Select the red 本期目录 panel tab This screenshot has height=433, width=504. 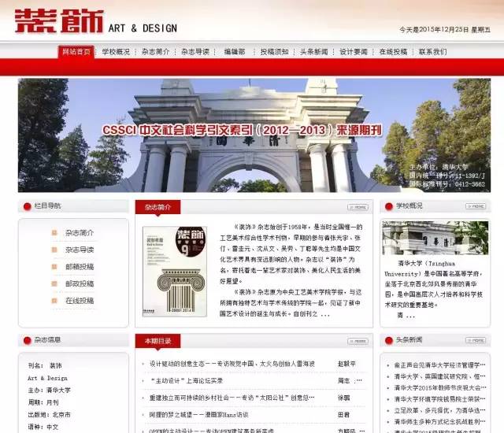click(x=157, y=341)
